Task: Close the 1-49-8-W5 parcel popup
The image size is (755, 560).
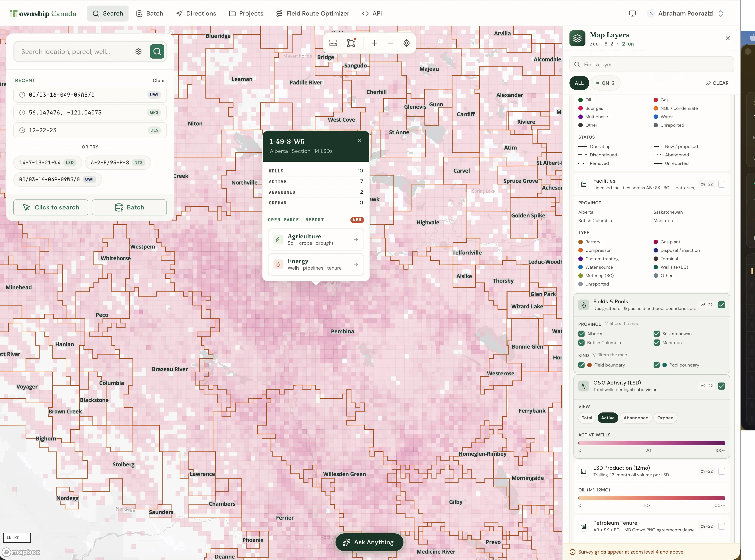Action: coord(359,141)
